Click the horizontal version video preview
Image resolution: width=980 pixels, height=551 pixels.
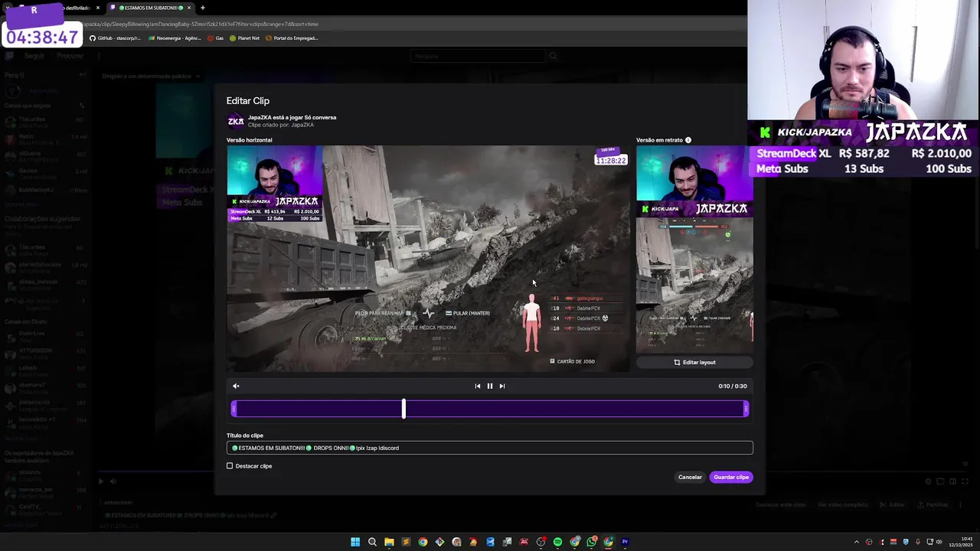[428, 259]
